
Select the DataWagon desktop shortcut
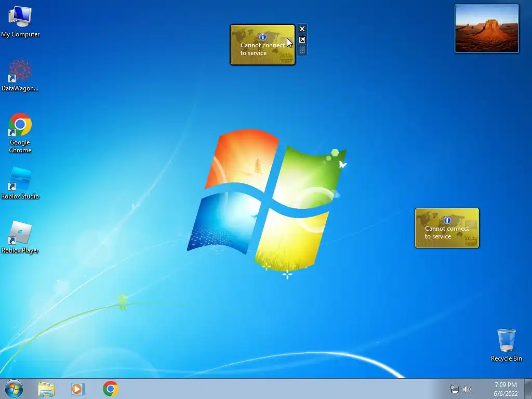(20, 75)
